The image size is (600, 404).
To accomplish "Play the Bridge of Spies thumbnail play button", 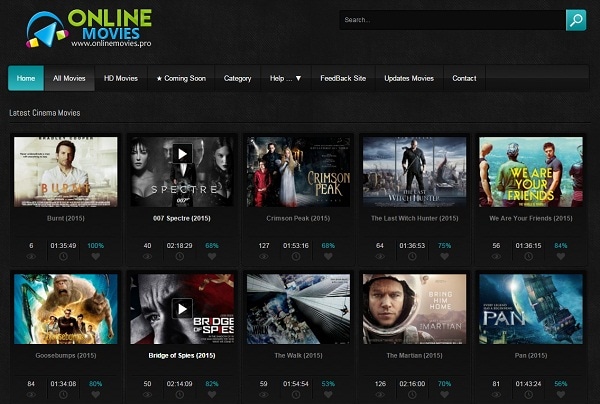I will 182,308.
